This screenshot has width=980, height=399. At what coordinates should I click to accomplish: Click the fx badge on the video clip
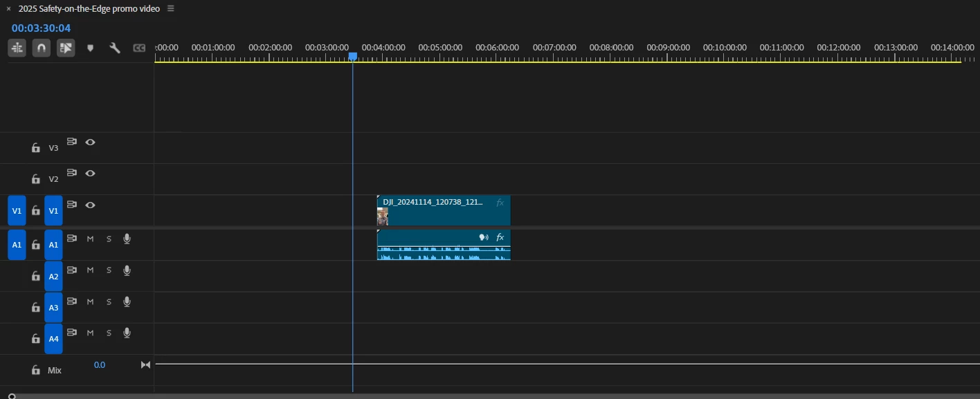(x=500, y=202)
